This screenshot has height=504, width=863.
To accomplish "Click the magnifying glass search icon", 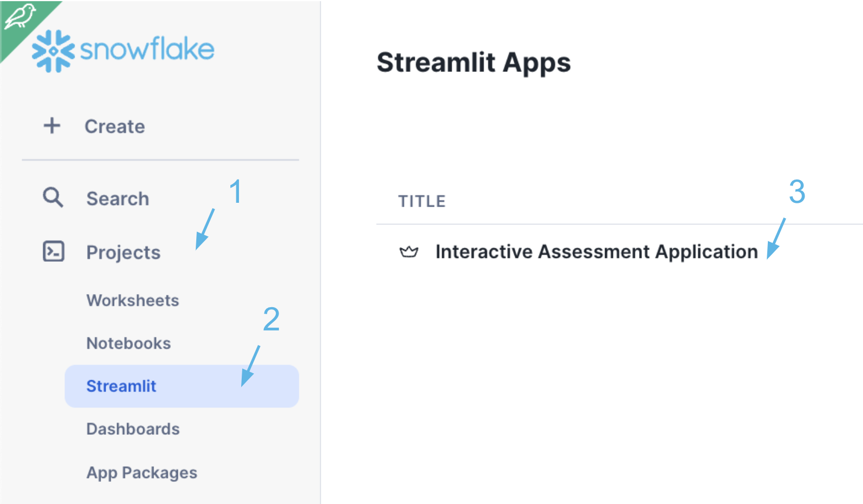I will (53, 198).
